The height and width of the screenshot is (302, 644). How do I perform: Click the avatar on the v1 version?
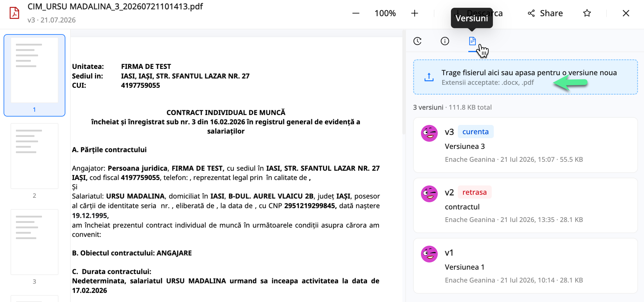pyautogui.click(x=429, y=254)
